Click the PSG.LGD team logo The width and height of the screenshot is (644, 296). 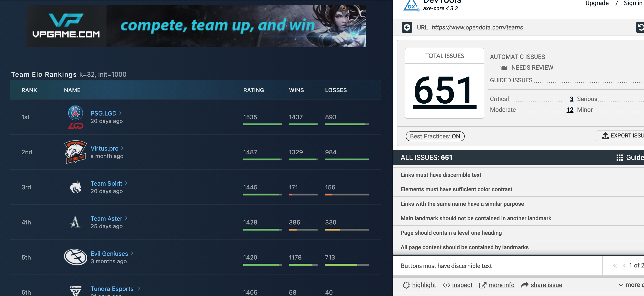(x=75, y=117)
